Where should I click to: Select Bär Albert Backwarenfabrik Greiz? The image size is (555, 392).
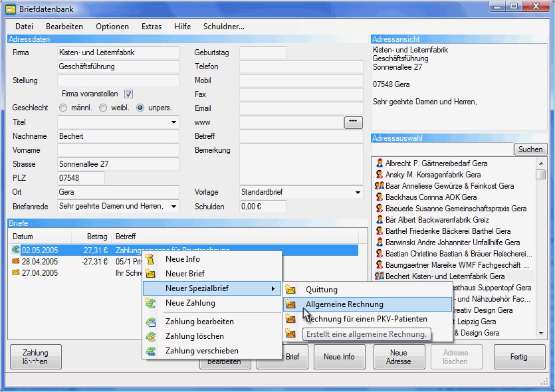437,220
